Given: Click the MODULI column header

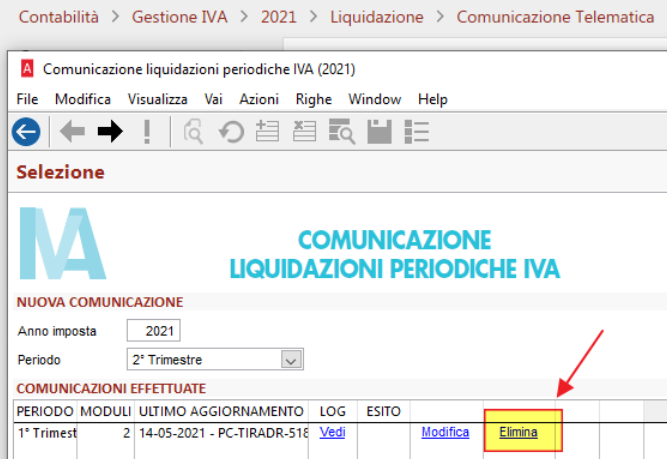Looking at the screenshot, I should pyautogui.click(x=105, y=411).
